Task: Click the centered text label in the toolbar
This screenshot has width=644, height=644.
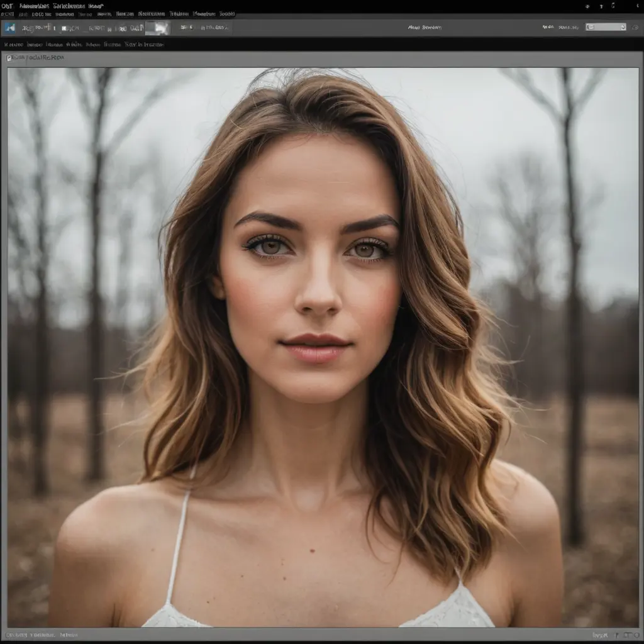Action: click(425, 28)
